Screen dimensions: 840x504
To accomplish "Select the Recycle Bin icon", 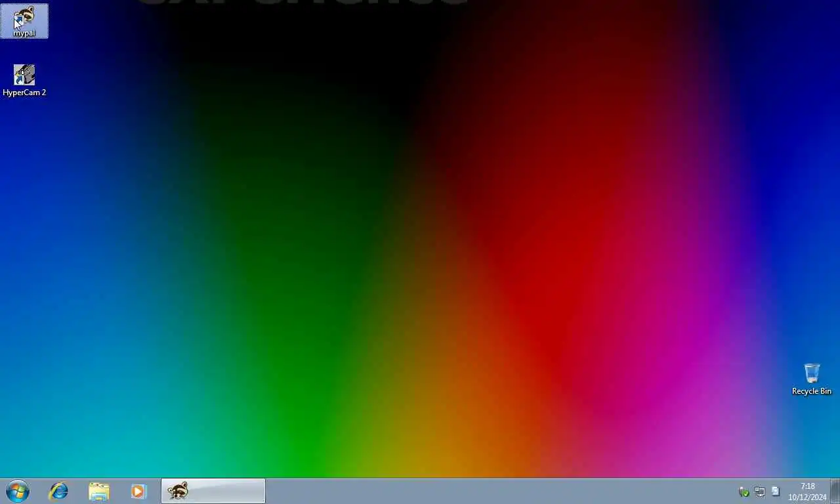I will pos(811,379).
